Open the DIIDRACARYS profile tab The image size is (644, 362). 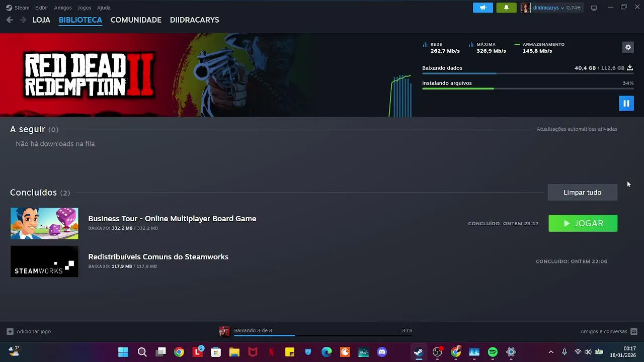194,20
